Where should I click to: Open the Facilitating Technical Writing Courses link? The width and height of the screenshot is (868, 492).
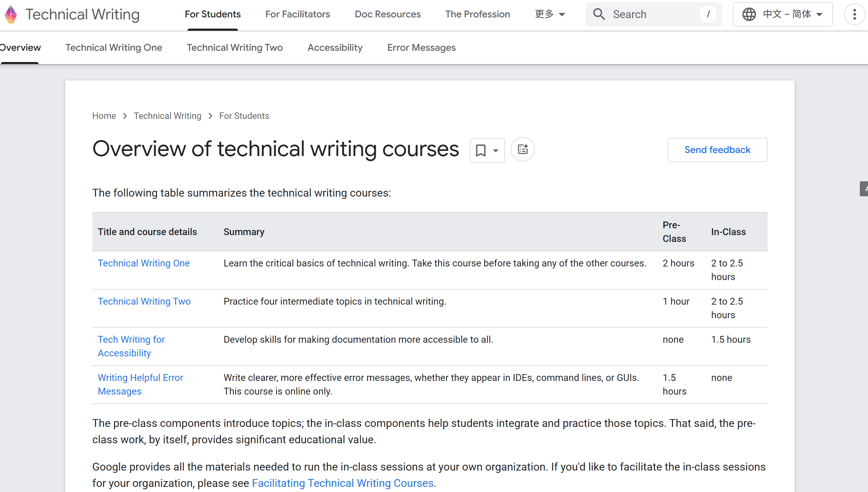(x=342, y=483)
